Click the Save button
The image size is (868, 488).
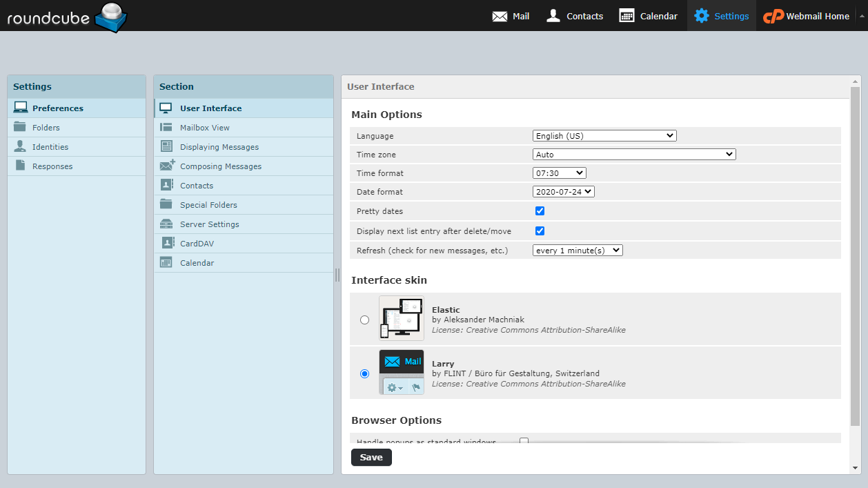[x=371, y=457]
